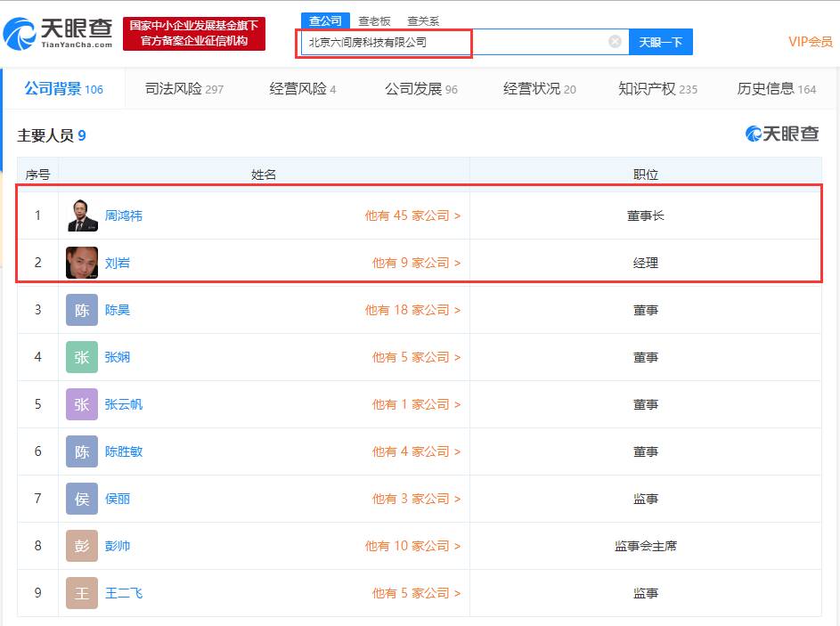This screenshot has width=840, height=626.
Task: View 王二飞's 5 companies
Action: tap(416, 593)
